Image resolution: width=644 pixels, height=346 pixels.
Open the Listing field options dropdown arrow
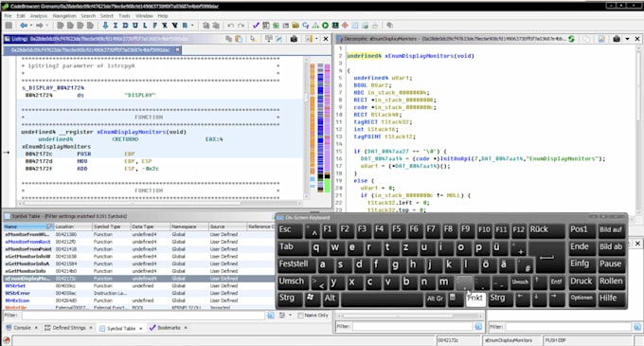(x=316, y=39)
